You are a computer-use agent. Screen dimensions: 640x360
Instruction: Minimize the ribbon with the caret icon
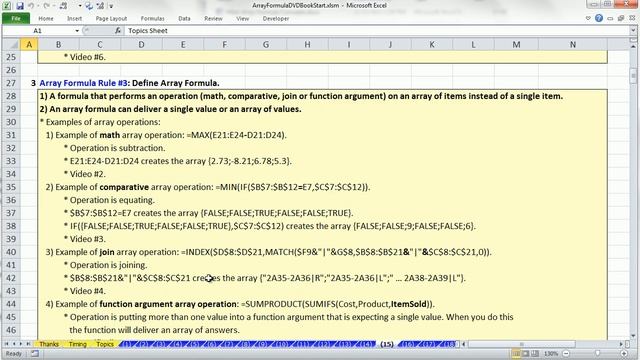(588, 18)
